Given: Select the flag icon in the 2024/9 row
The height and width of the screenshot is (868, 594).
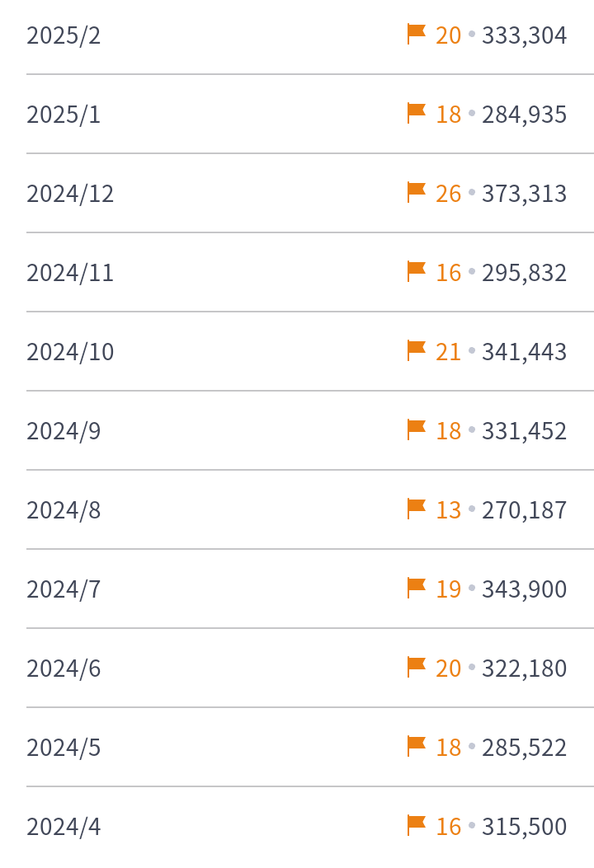Looking at the screenshot, I should pyautogui.click(x=417, y=430).
